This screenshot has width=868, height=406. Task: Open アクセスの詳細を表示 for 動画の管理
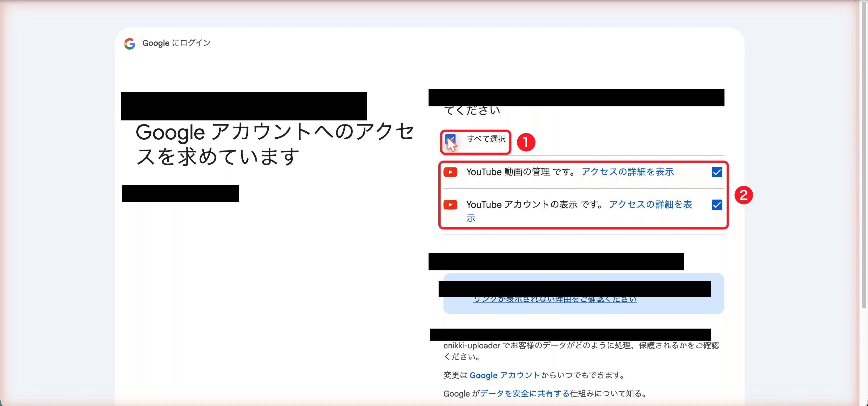coord(627,172)
